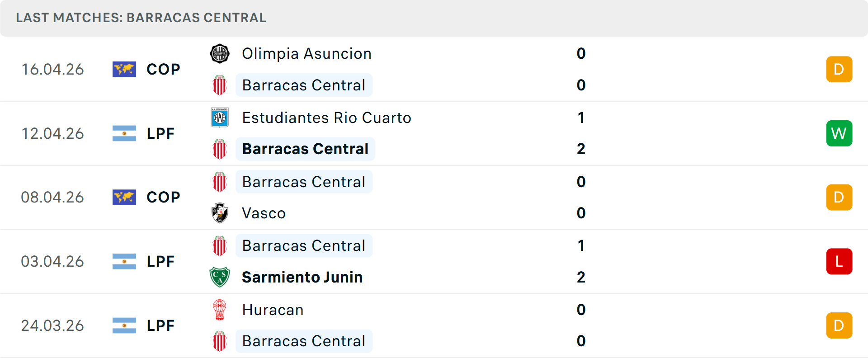Image resolution: width=868 pixels, height=358 pixels.
Task: Click the D badge for the Huracan match
Action: point(839,325)
